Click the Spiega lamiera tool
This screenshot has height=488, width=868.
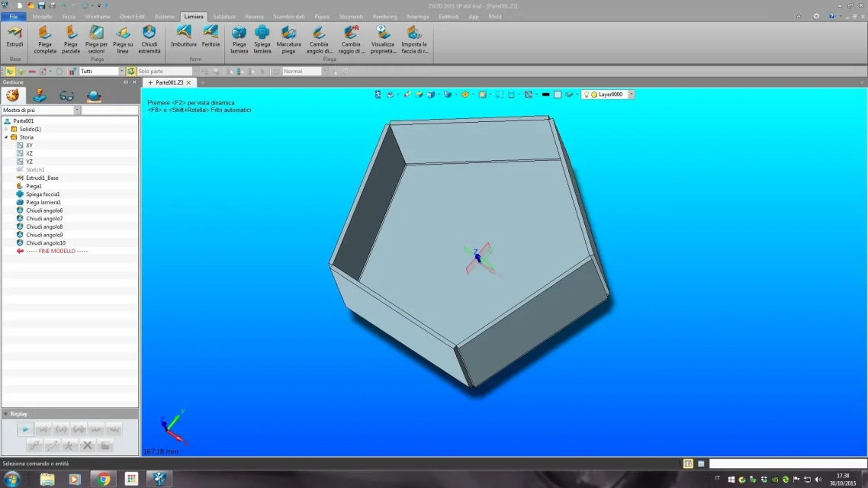[262, 40]
